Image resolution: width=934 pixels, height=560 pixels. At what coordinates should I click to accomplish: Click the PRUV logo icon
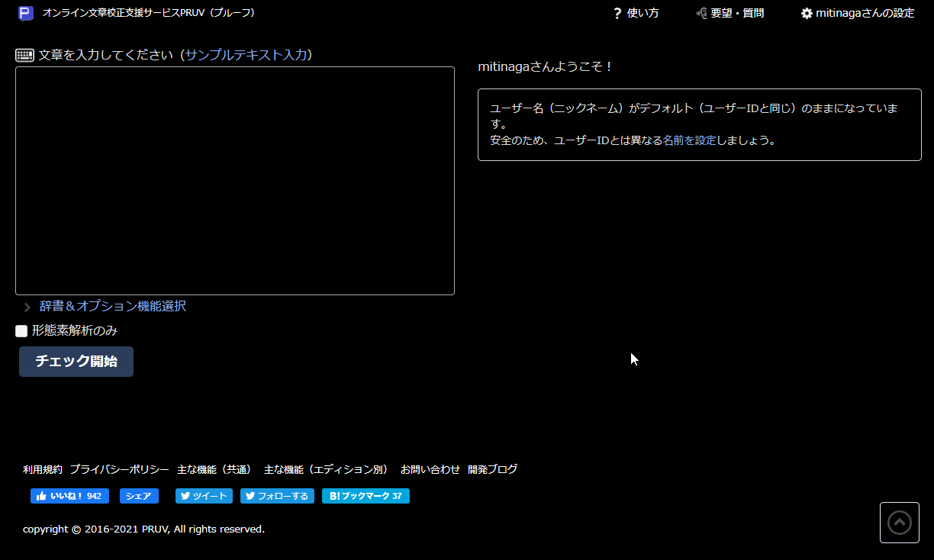tap(26, 13)
